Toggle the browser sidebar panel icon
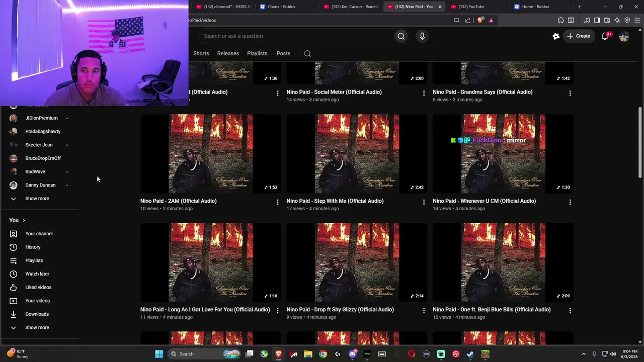This screenshot has height=362, width=644. click(597, 20)
